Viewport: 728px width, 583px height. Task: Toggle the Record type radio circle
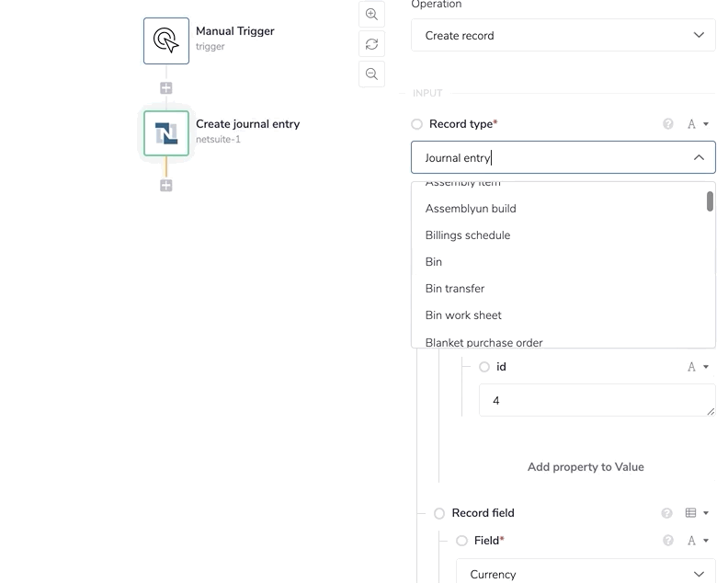[417, 124]
